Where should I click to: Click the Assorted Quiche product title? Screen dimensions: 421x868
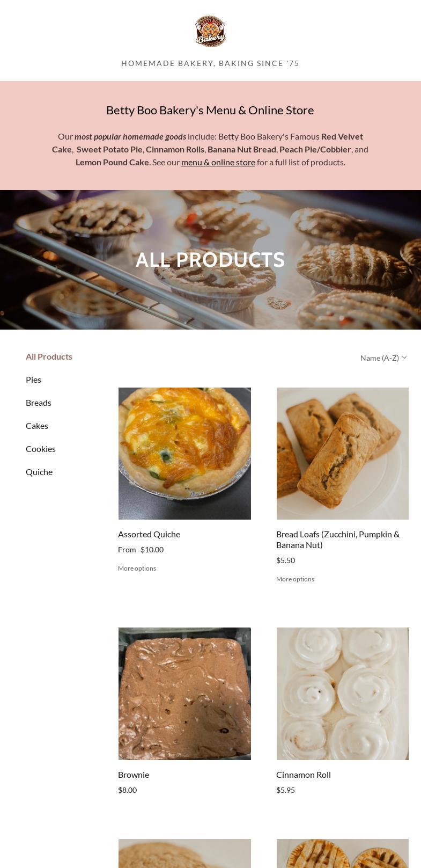coord(149,534)
